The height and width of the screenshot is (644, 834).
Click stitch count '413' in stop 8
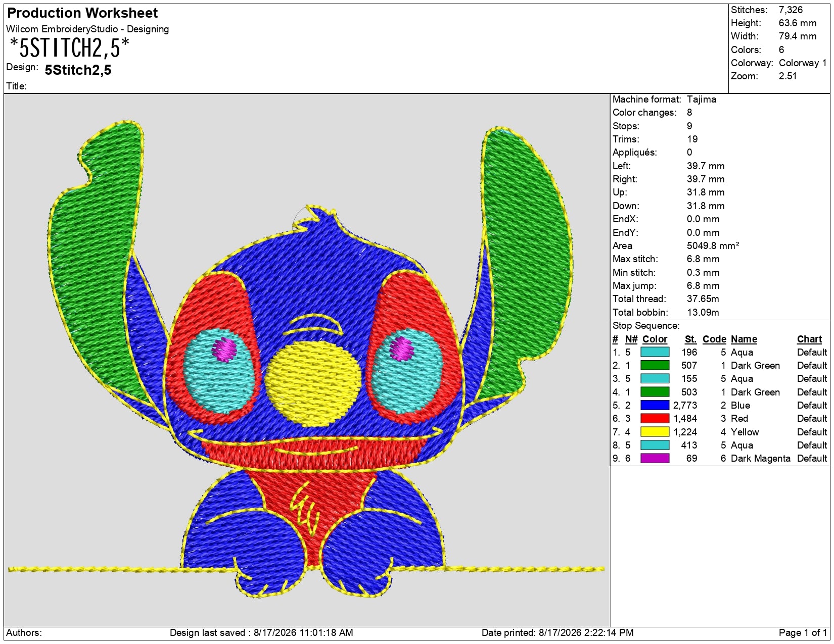click(x=689, y=445)
